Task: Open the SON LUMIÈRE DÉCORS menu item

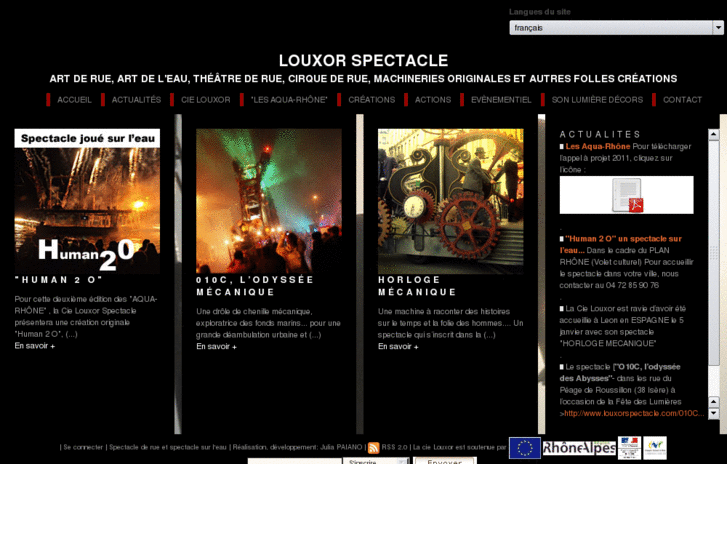Action: coord(597,100)
